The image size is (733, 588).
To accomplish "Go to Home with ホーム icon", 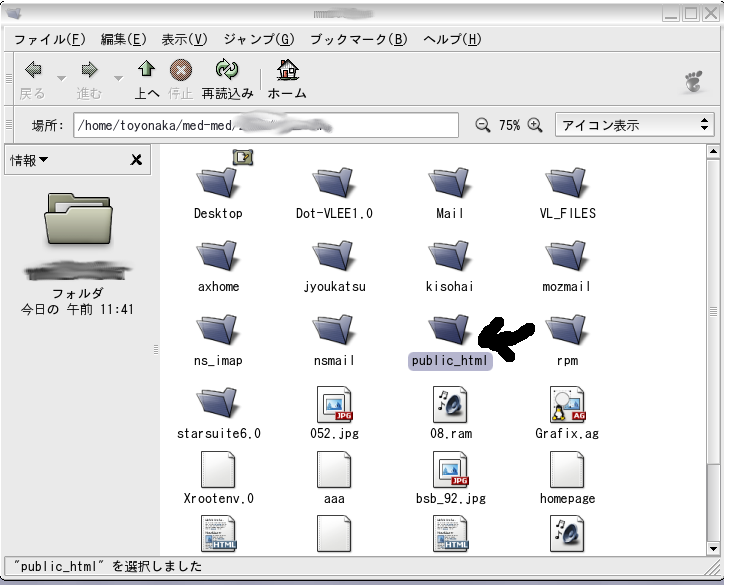I will (287, 70).
